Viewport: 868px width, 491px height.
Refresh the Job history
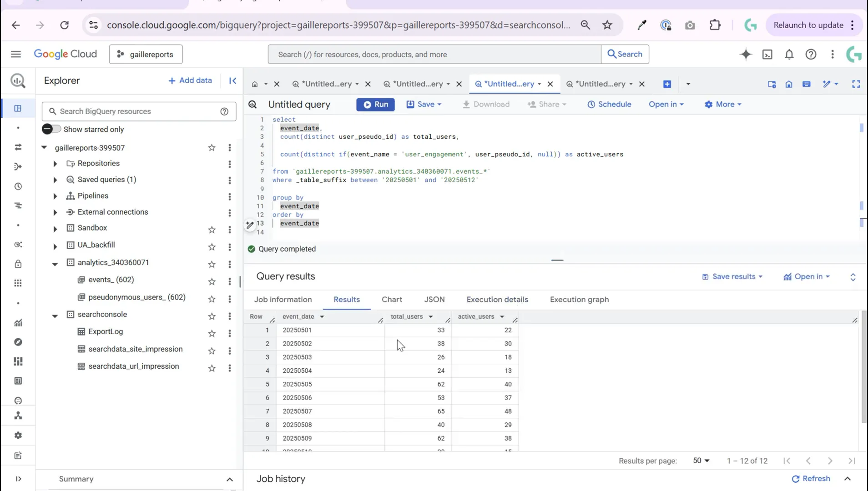pyautogui.click(x=811, y=479)
